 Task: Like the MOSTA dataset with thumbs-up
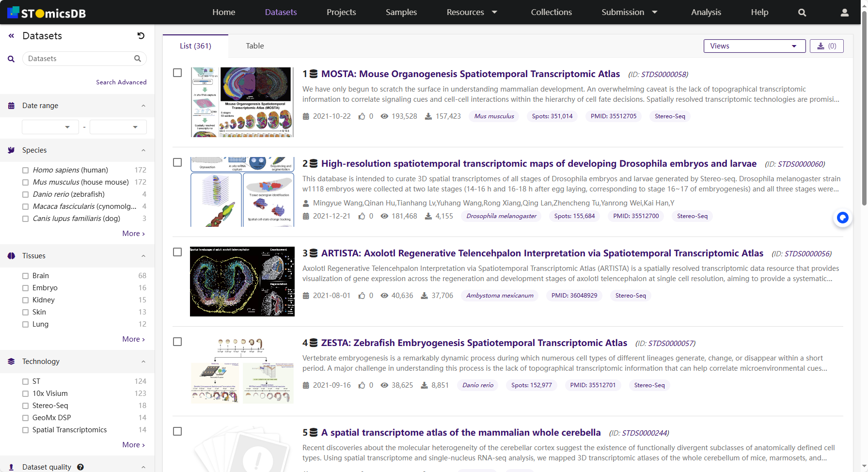tap(362, 116)
